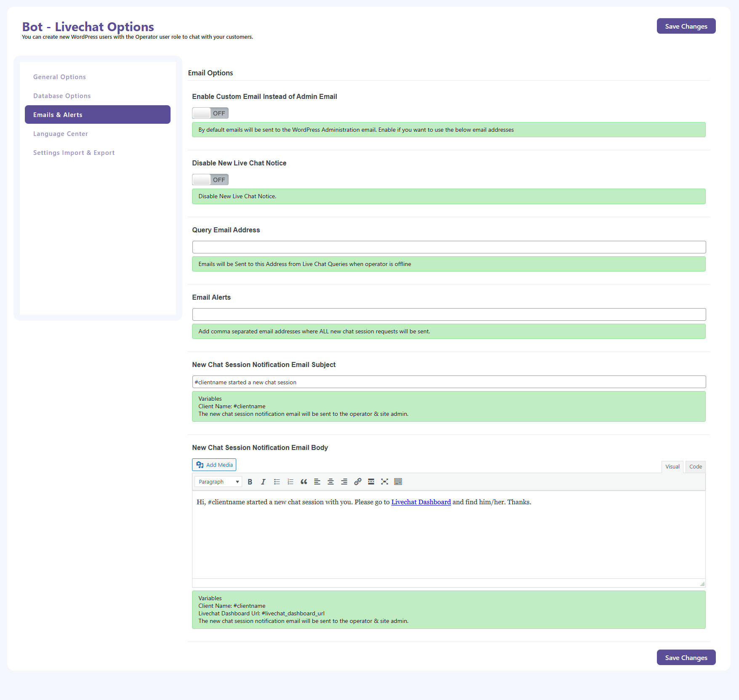Show the toolbar toggle (kitchen sink)

tap(398, 482)
